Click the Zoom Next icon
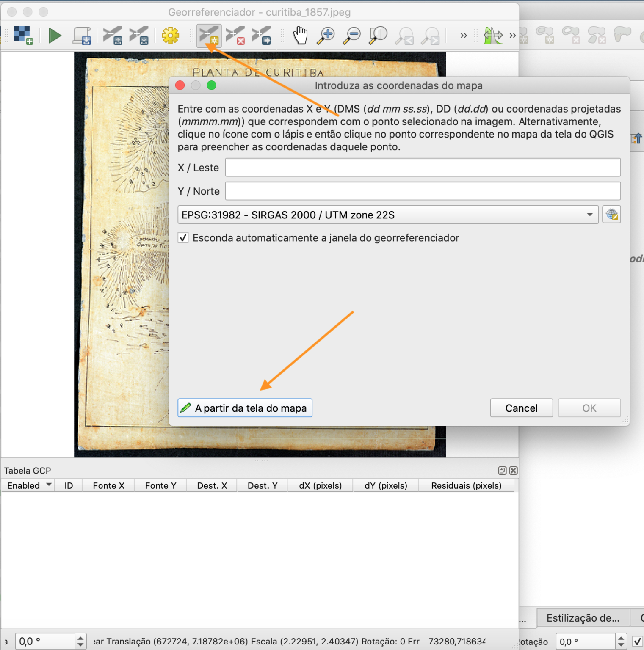The height and width of the screenshot is (650, 644). pyautogui.click(x=430, y=36)
